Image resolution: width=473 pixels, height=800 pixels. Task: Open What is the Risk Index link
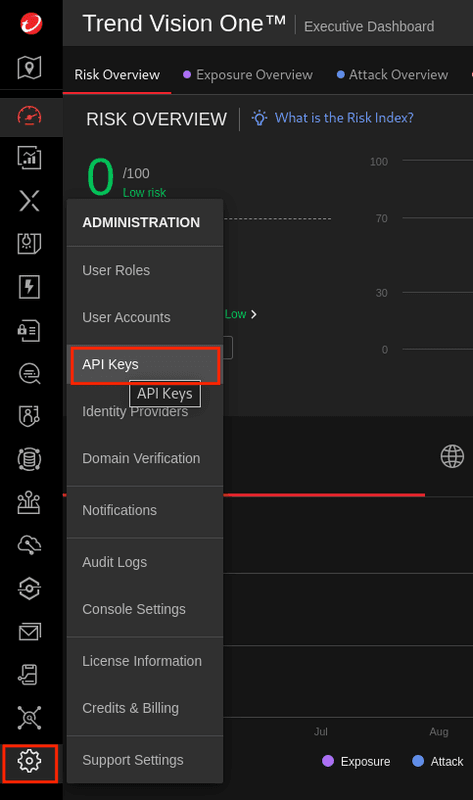click(344, 118)
